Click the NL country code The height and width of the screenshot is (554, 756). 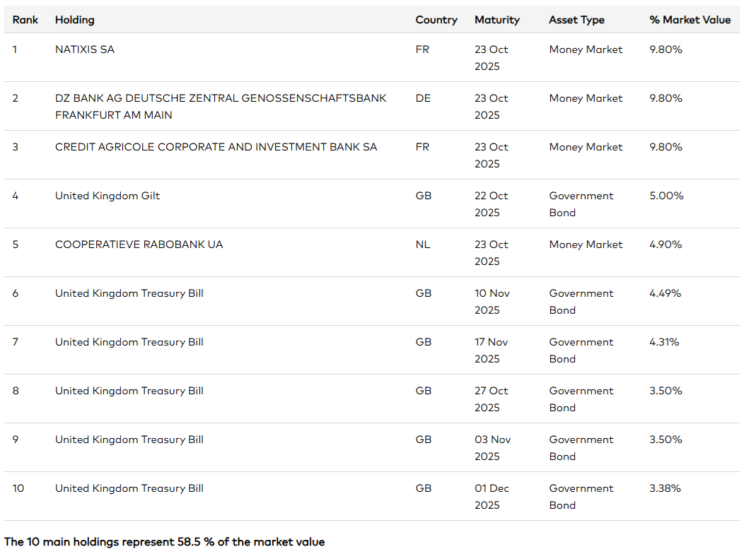(422, 244)
